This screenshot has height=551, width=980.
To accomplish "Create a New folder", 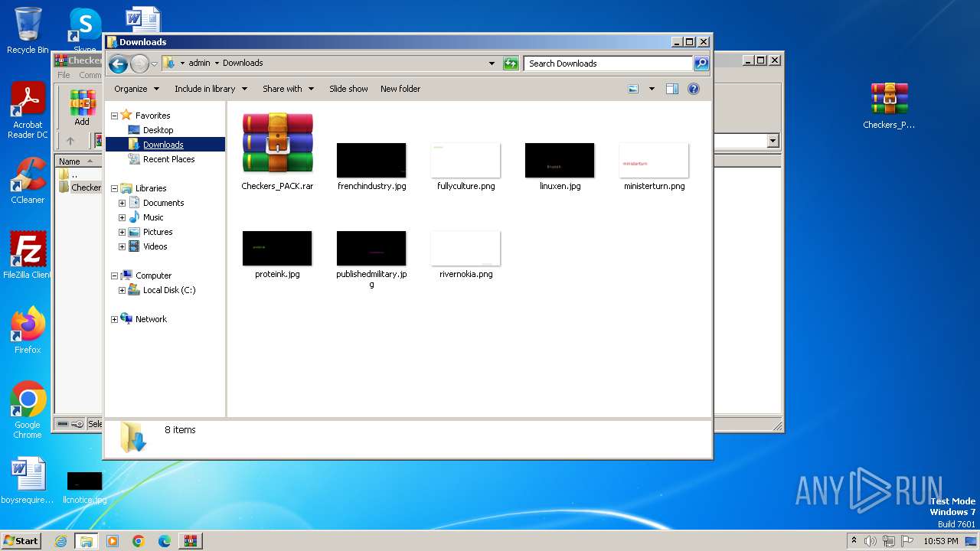I will point(400,89).
